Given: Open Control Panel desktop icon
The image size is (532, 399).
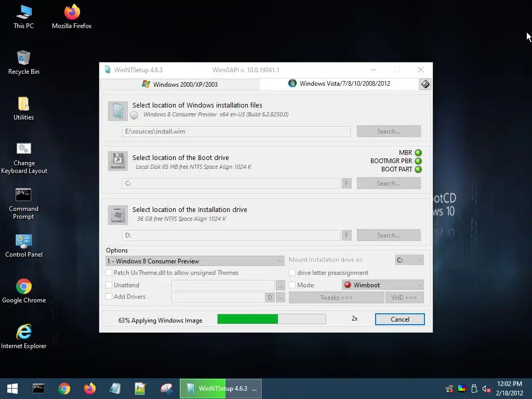Looking at the screenshot, I should (24, 246).
